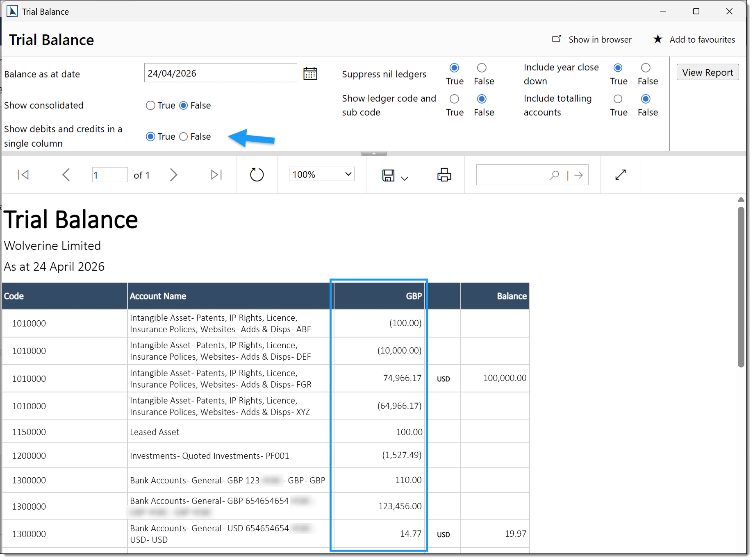Set Show consolidated to False
The height and width of the screenshot is (560, 753).
pos(184,105)
